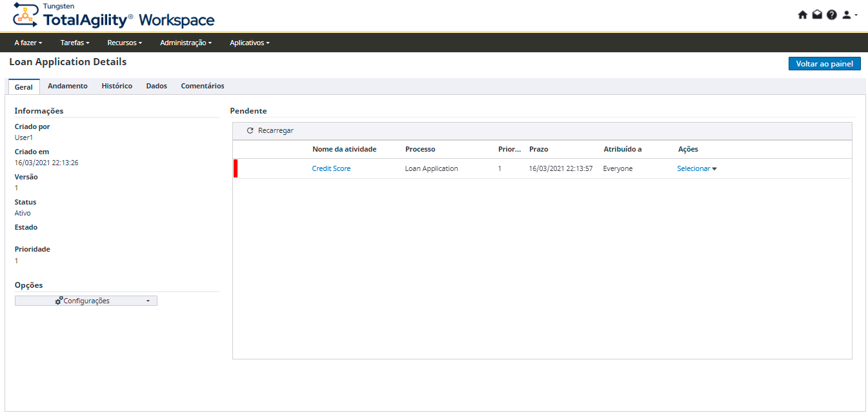Open the Recursos menu
868x413 pixels.
point(125,43)
